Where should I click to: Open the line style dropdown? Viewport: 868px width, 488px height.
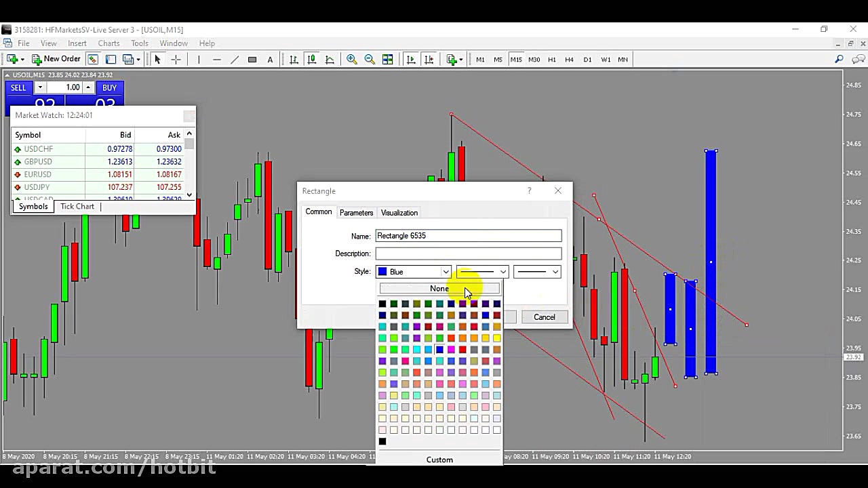pos(482,272)
